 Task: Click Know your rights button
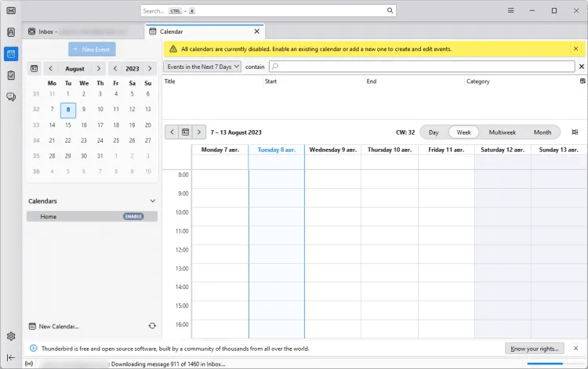(535, 349)
